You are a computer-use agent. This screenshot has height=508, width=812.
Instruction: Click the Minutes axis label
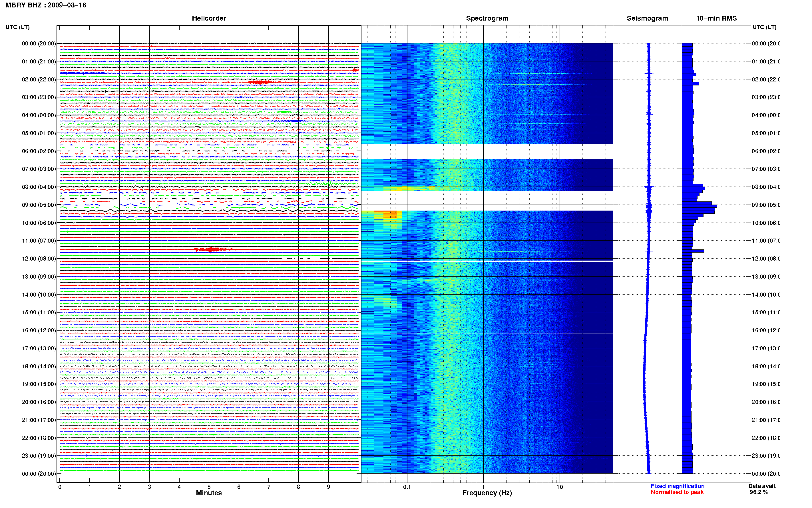pyautogui.click(x=209, y=493)
